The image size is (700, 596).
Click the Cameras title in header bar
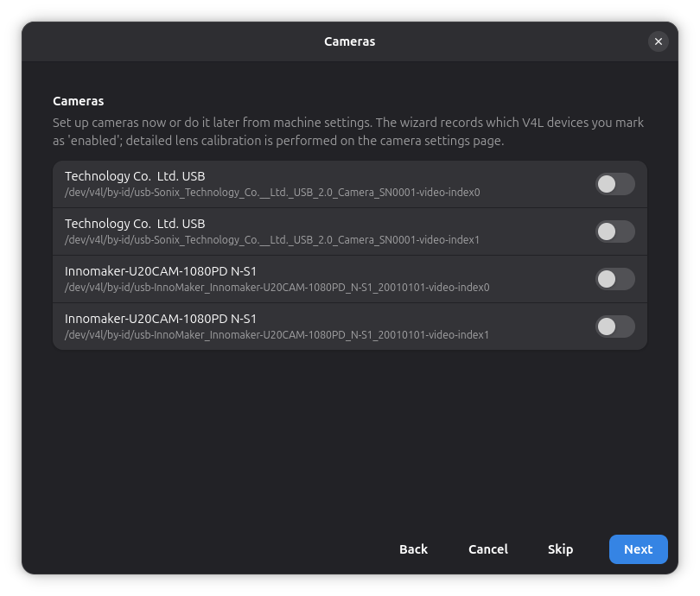349,41
